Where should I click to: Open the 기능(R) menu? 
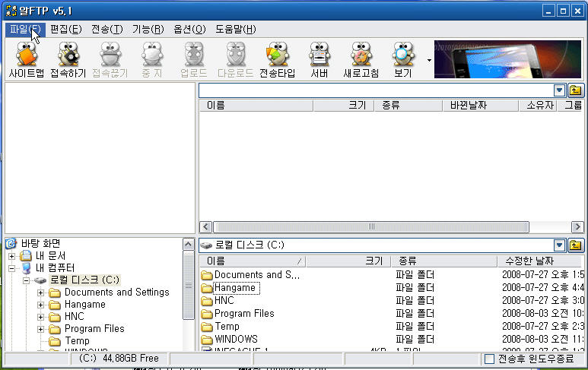pos(148,29)
